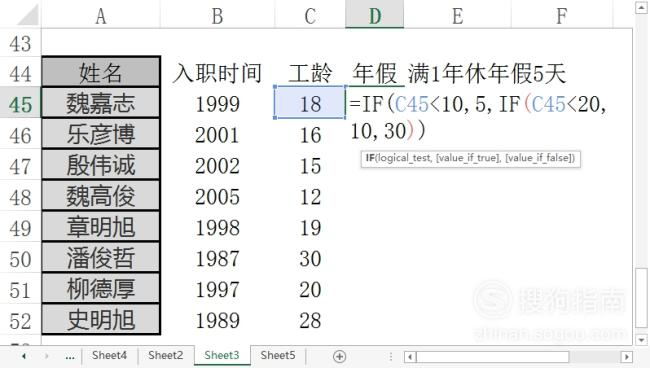Show hidden sheets via ellipsis
The image size is (650, 368).
tap(70, 357)
